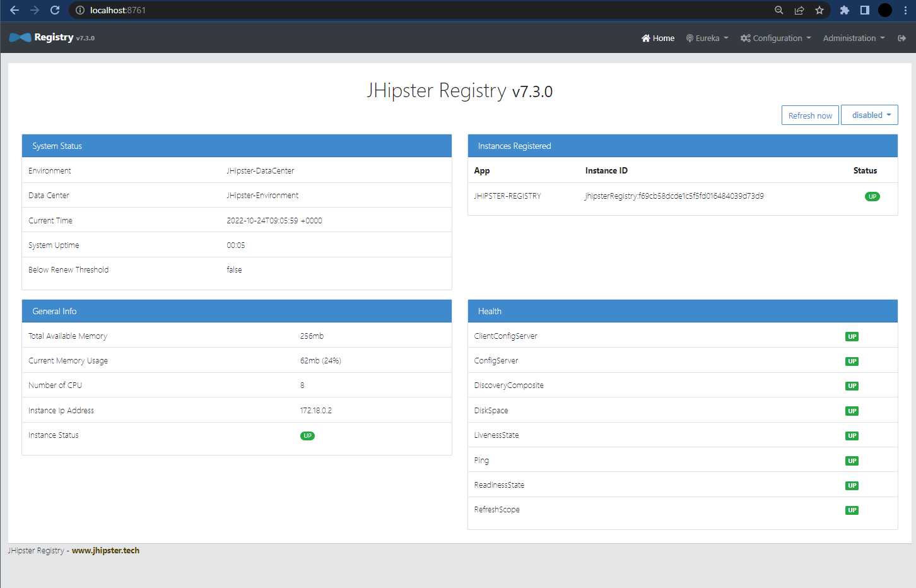This screenshot has width=916, height=588.
Task: Expand the disabled auto-refresh dropdown
Action: [869, 115]
